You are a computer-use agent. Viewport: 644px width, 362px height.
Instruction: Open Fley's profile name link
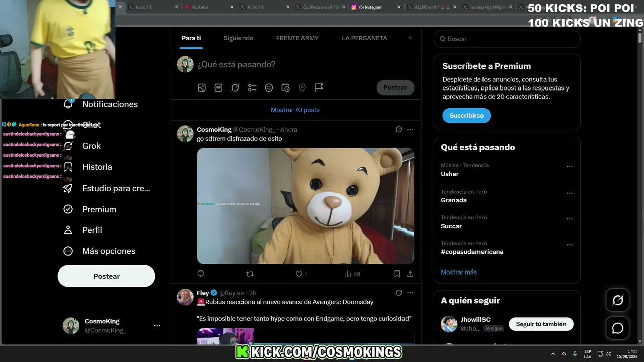203,293
